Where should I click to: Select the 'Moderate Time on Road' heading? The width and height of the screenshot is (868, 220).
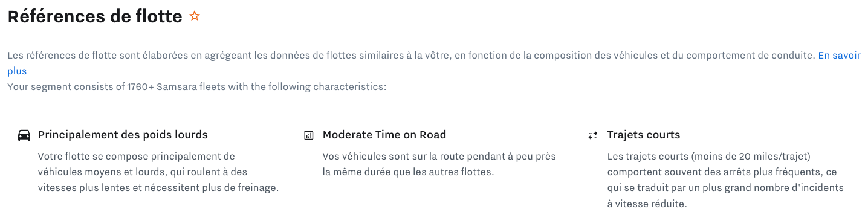pos(384,135)
